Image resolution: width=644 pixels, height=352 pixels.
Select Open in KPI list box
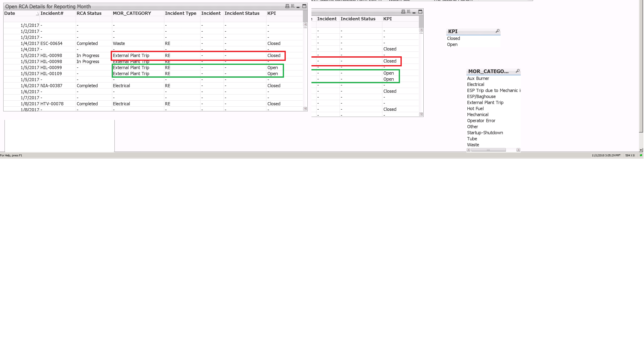[452, 45]
